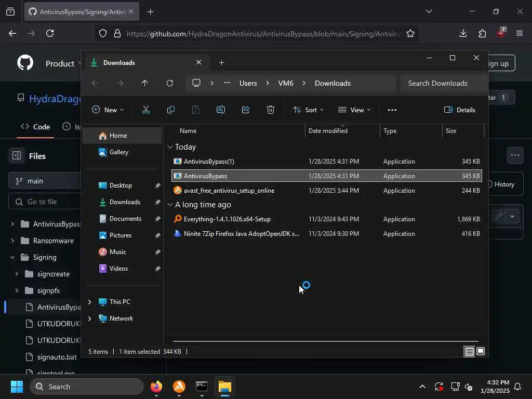Image resolution: width=532 pixels, height=399 pixels.
Task: List all Firefox tabs dropdown arrow
Action: point(429,11)
